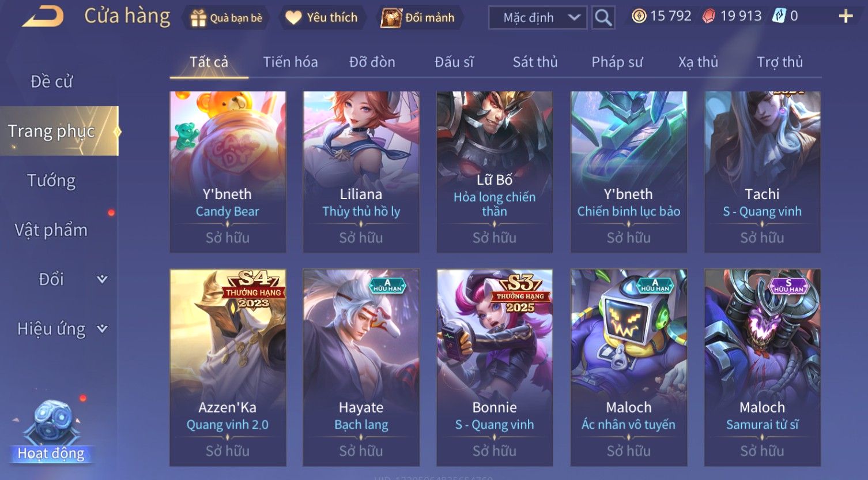The image size is (868, 480).
Task: Select the Liliana Thủy thủ hồ ly skin card
Action: point(361,172)
